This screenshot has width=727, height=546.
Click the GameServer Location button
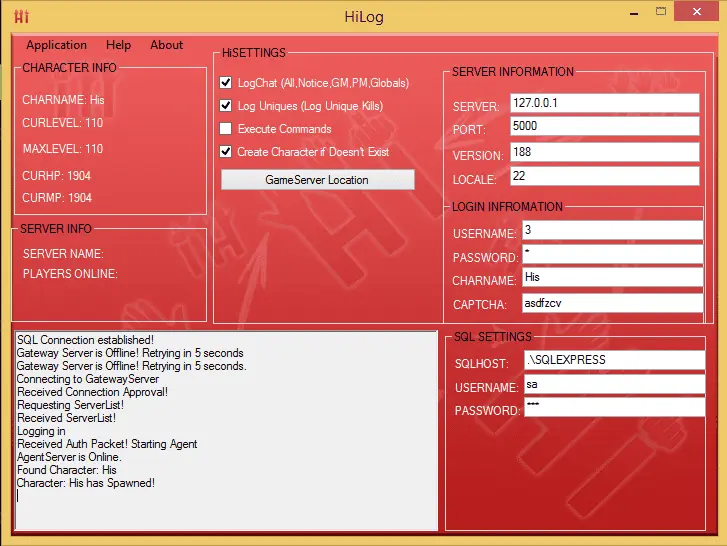318,180
